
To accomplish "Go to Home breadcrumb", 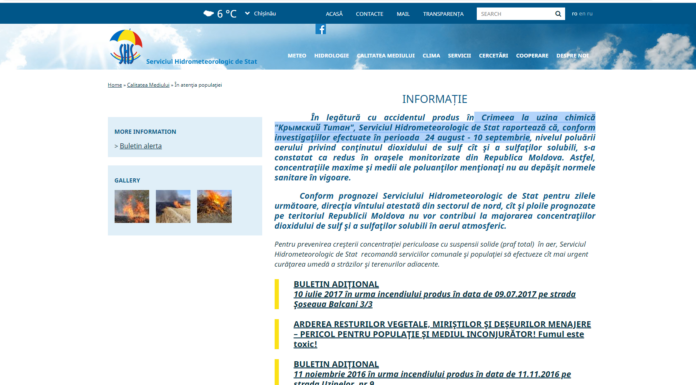I will coord(115,85).
